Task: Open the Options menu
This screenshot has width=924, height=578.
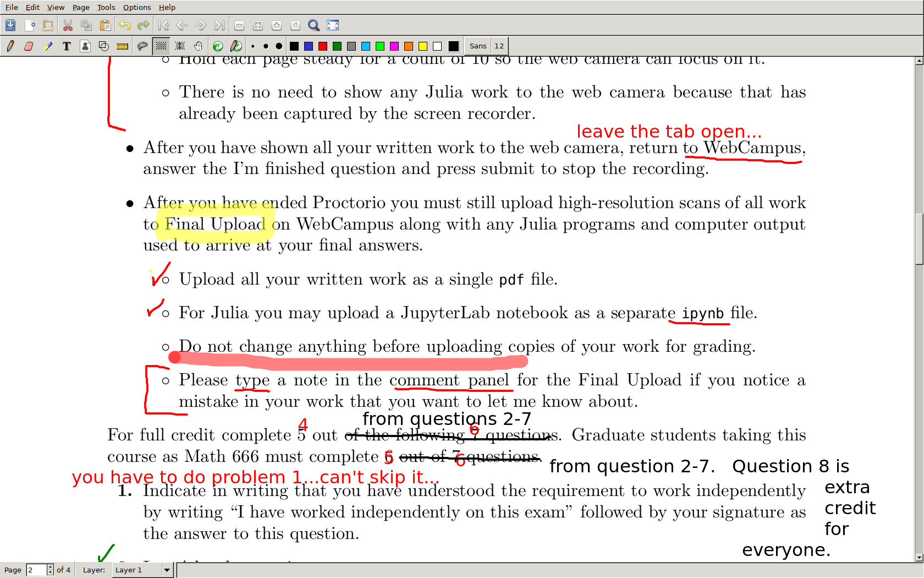Action: coord(137,7)
